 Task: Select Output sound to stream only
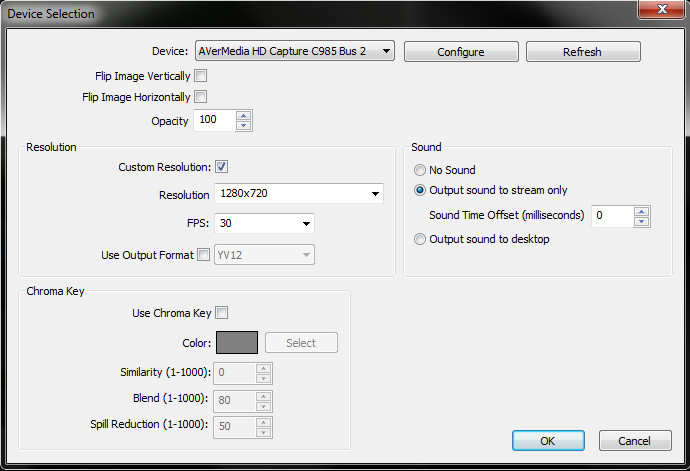click(x=420, y=190)
